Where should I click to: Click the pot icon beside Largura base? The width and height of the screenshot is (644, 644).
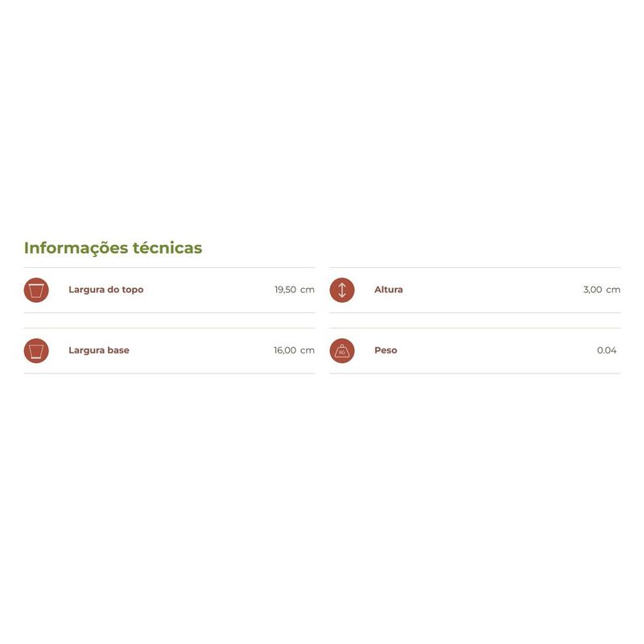(36, 351)
